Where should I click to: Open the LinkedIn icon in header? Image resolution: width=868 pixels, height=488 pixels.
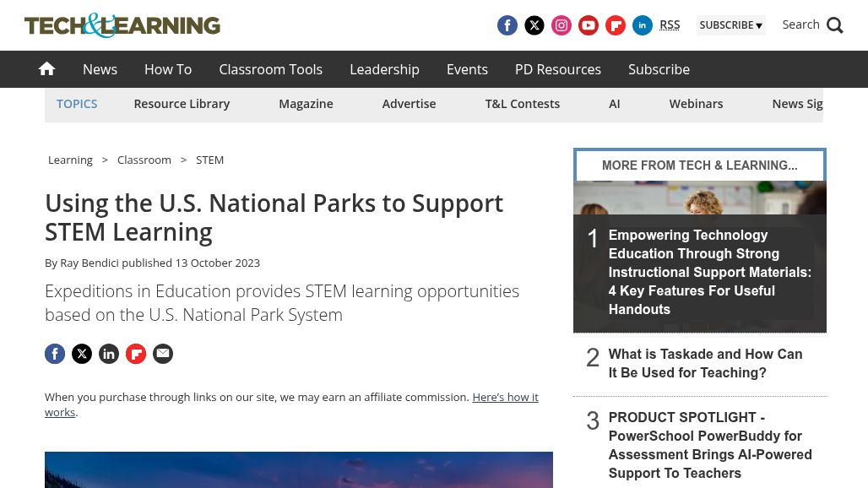coord(643,25)
